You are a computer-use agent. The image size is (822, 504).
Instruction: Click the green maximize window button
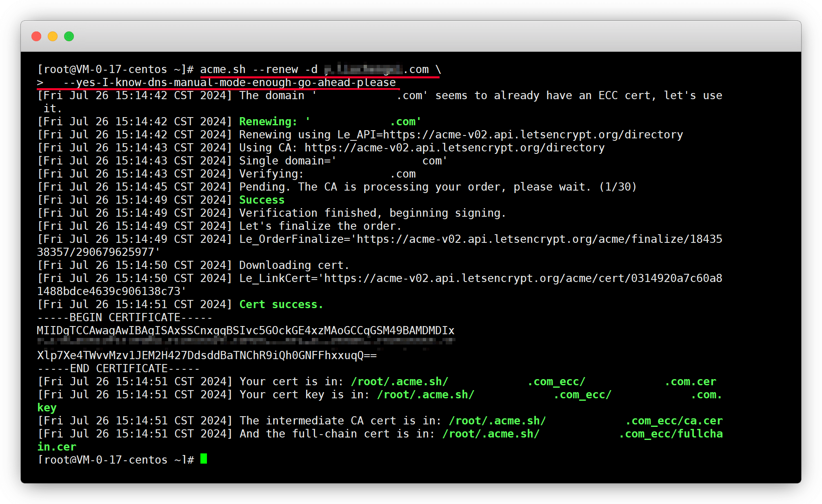pyautogui.click(x=69, y=36)
